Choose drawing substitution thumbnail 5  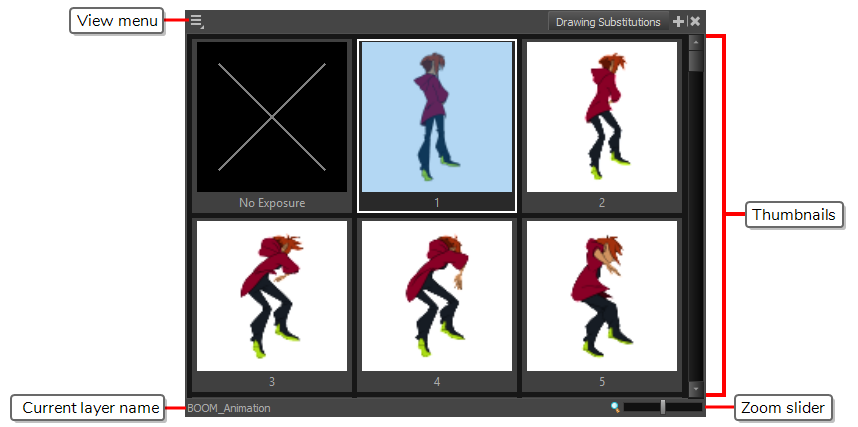tap(601, 296)
